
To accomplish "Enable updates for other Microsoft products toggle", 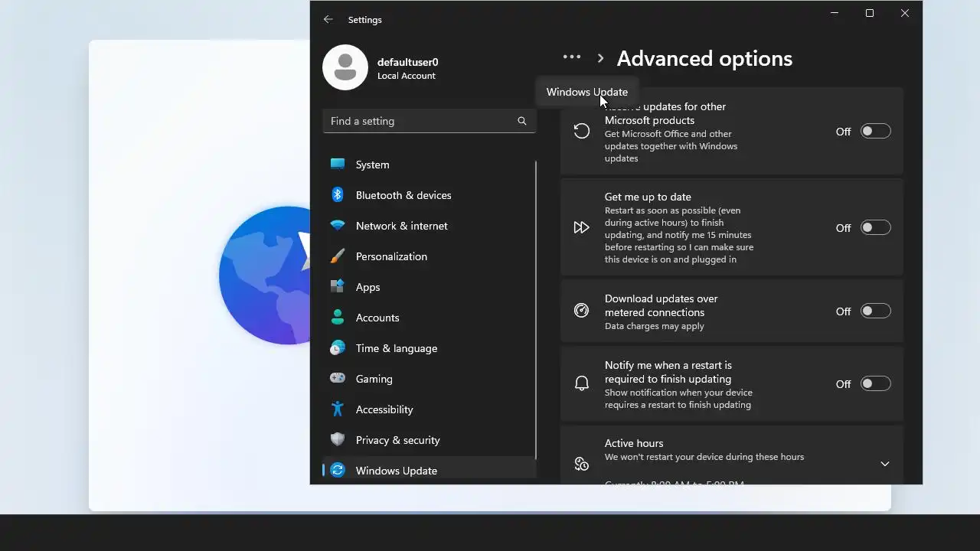I will tap(876, 131).
